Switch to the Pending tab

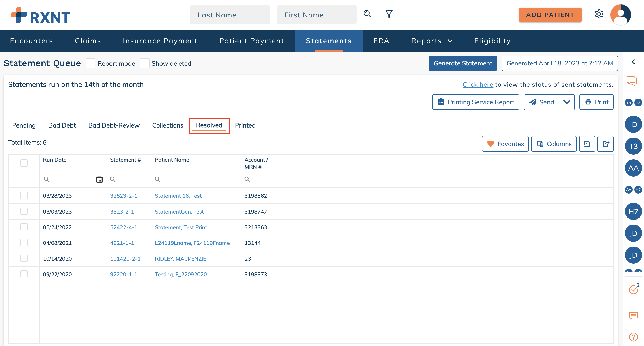pyautogui.click(x=24, y=125)
